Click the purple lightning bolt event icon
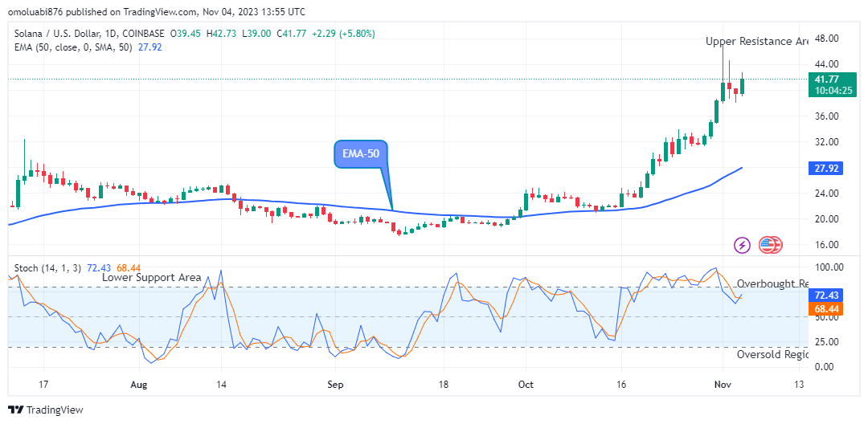 point(743,245)
